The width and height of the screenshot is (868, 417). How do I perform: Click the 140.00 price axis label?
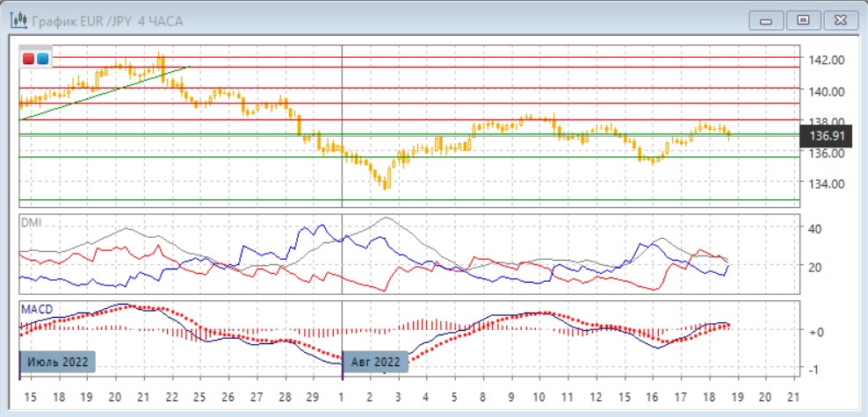point(826,91)
